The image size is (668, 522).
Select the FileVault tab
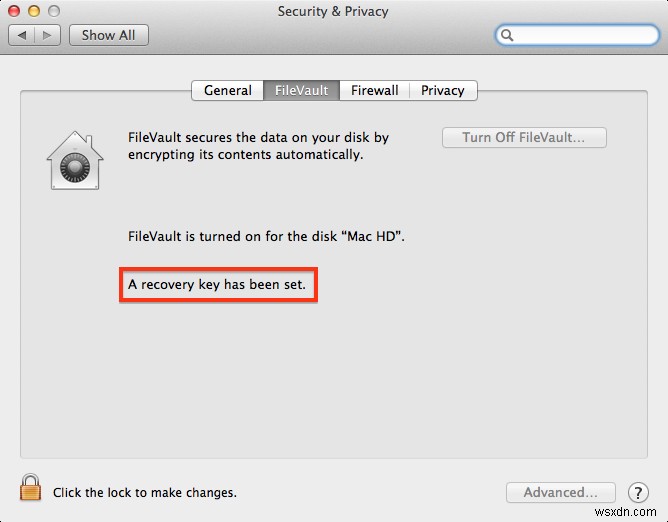click(x=302, y=90)
